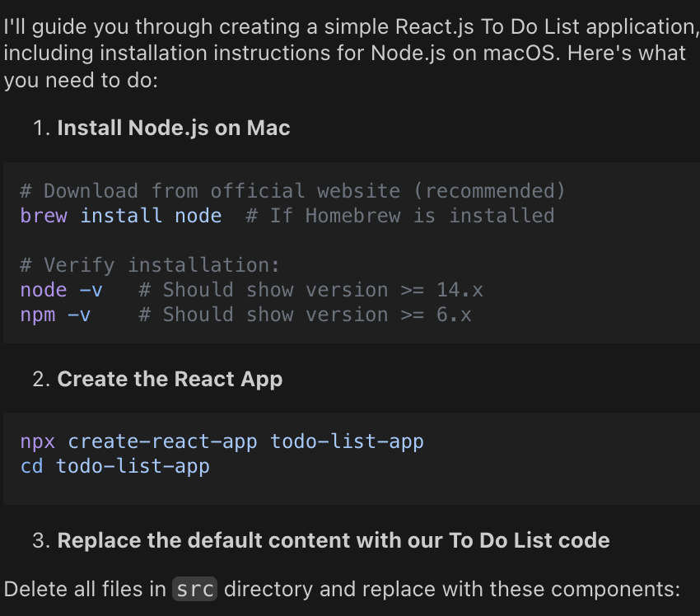Click the 'npm -v' command line
700x616 pixels.
click(55, 315)
